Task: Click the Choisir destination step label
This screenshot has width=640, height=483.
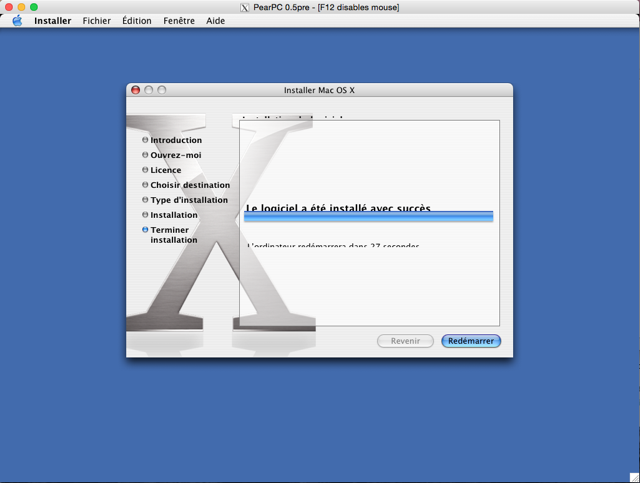Action: [x=190, y=185]
